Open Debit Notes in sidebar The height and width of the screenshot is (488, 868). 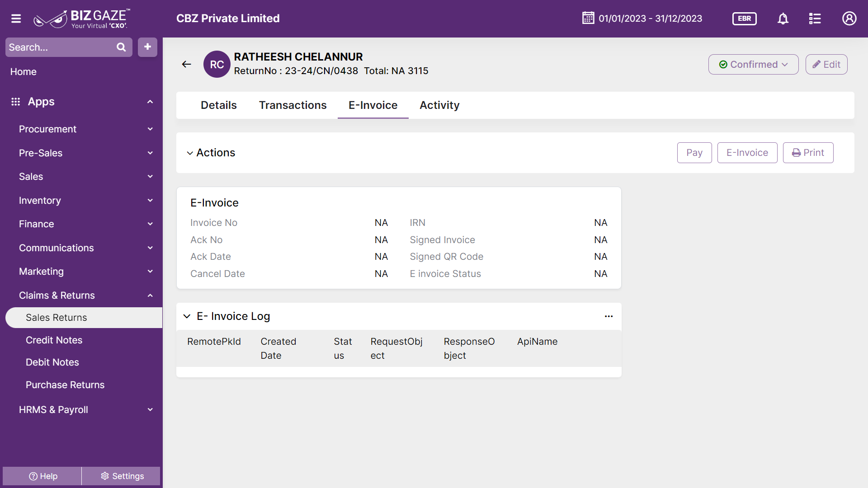pyautogui.click(x=52, y=362)
